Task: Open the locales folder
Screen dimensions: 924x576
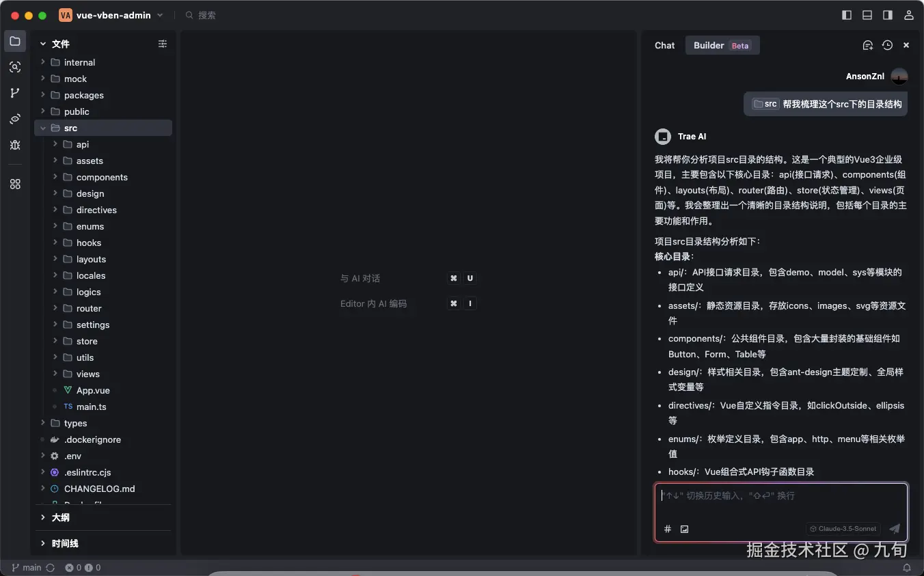Action: [103, 275]
